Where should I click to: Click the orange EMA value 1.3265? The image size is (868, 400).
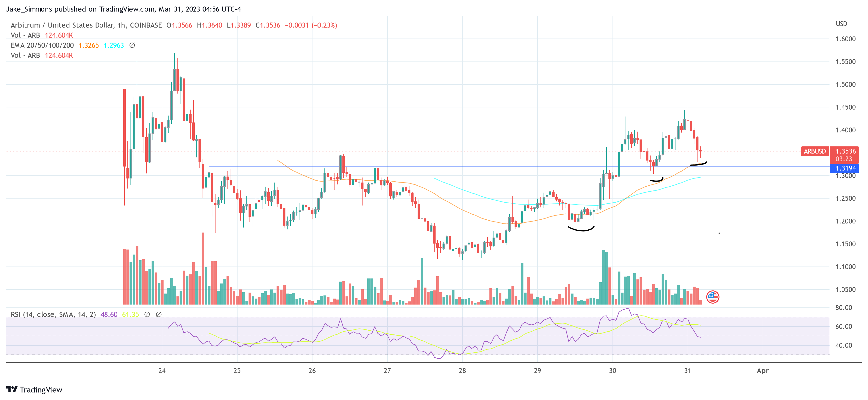89,45
